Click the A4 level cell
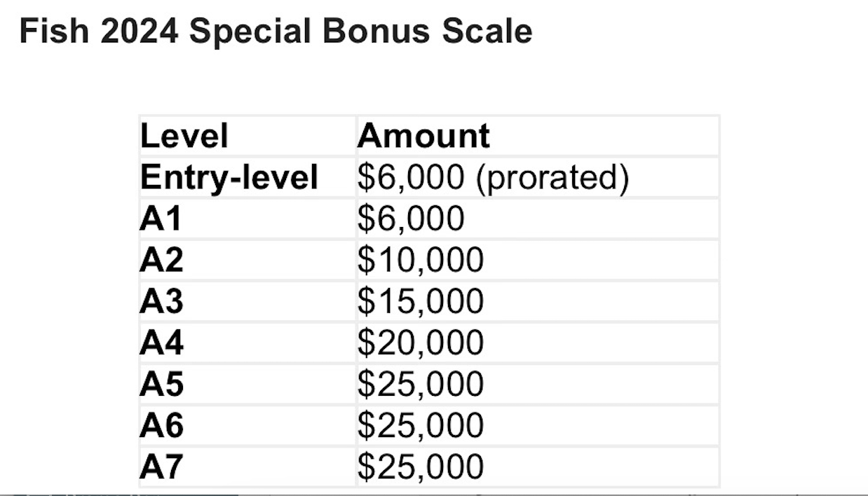 point(161,343)
